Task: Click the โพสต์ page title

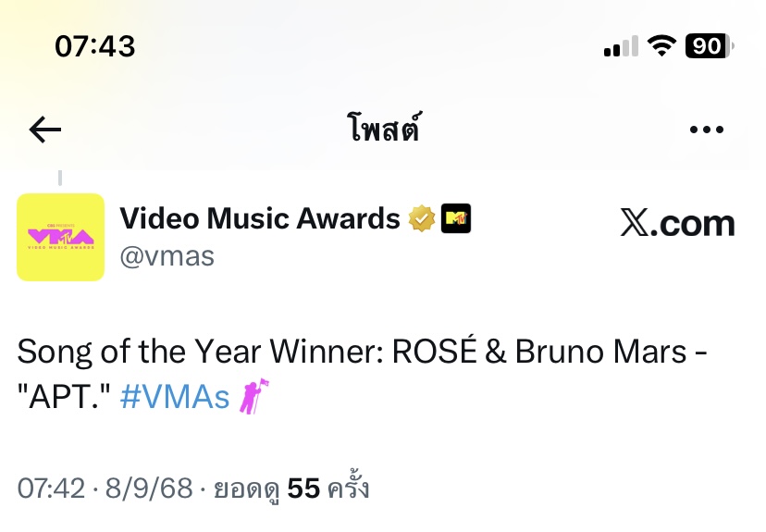Action: (384, 128)
